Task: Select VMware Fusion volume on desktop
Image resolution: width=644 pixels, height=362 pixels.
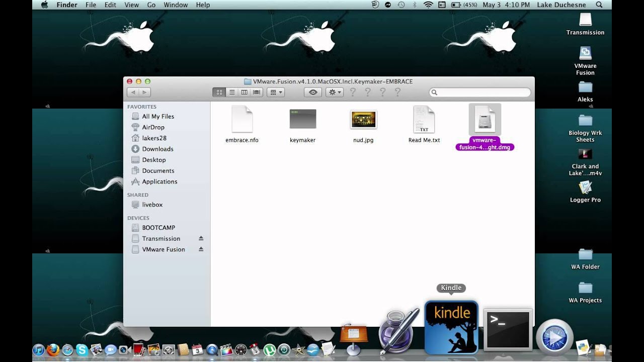Action: (x=585, y=61)
